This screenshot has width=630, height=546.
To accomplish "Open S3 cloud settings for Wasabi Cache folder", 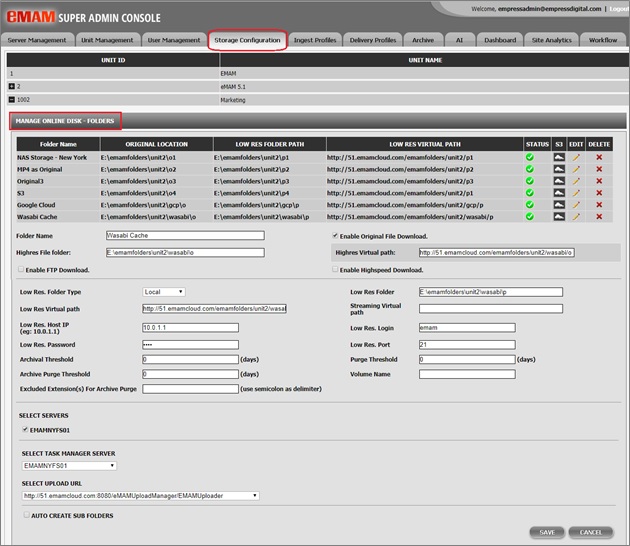I will (x=559, y=217).
